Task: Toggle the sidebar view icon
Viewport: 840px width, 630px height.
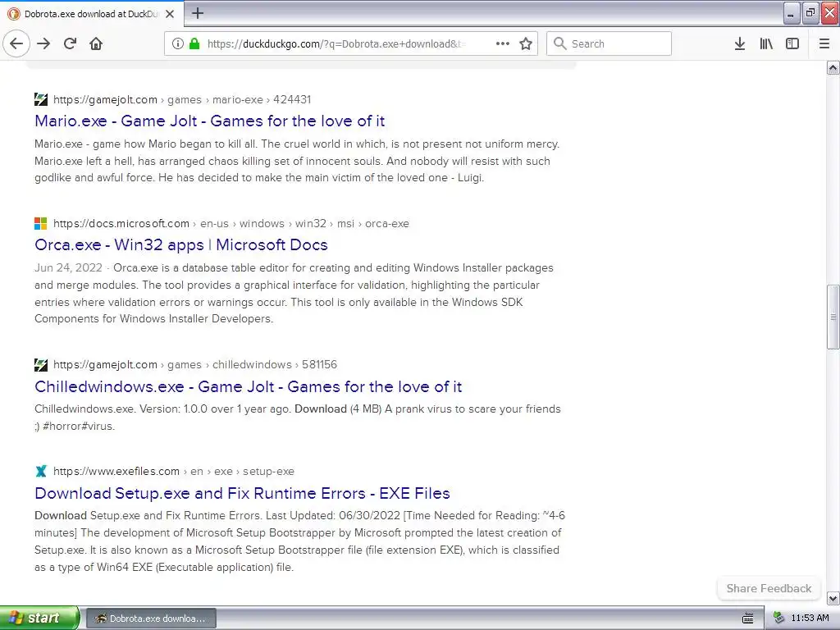Action: pyautogui.click(x=792, y=43)
